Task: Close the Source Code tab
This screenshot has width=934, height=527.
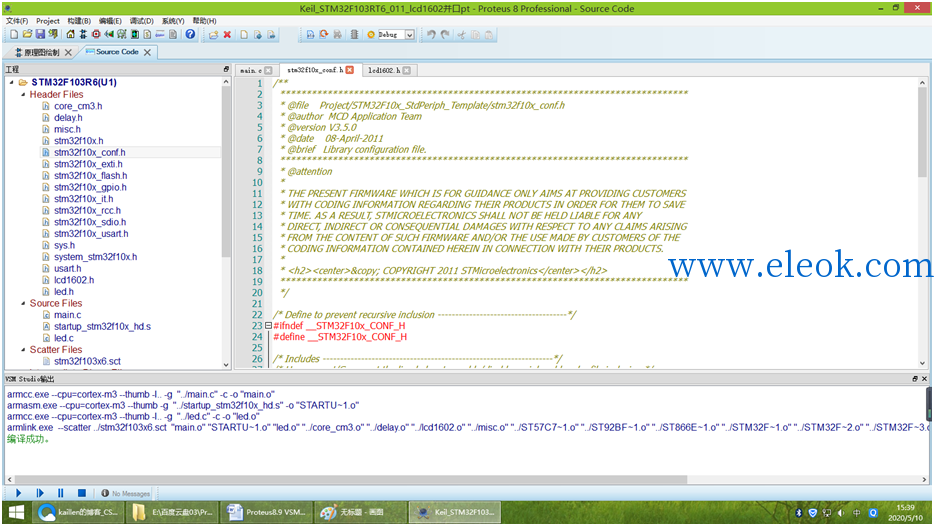Action: (x=147, y=52)
